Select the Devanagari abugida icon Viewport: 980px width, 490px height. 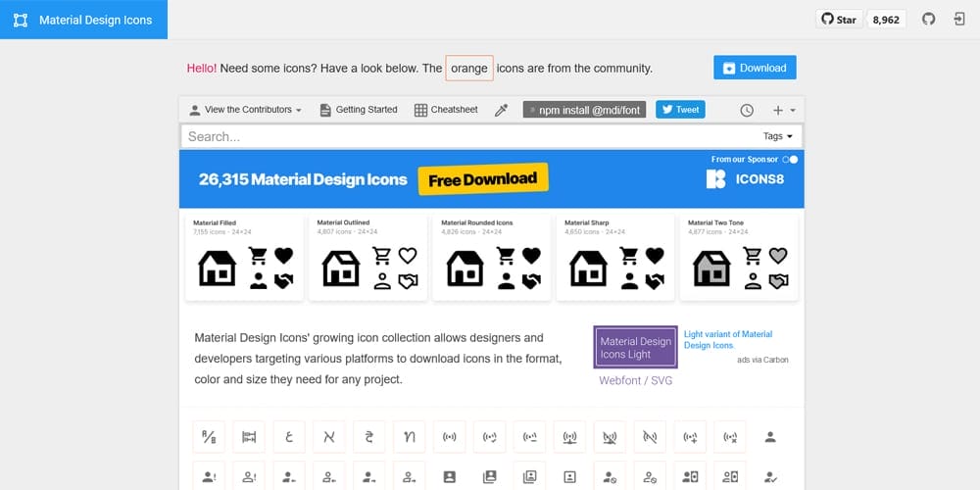coord(368,437)
